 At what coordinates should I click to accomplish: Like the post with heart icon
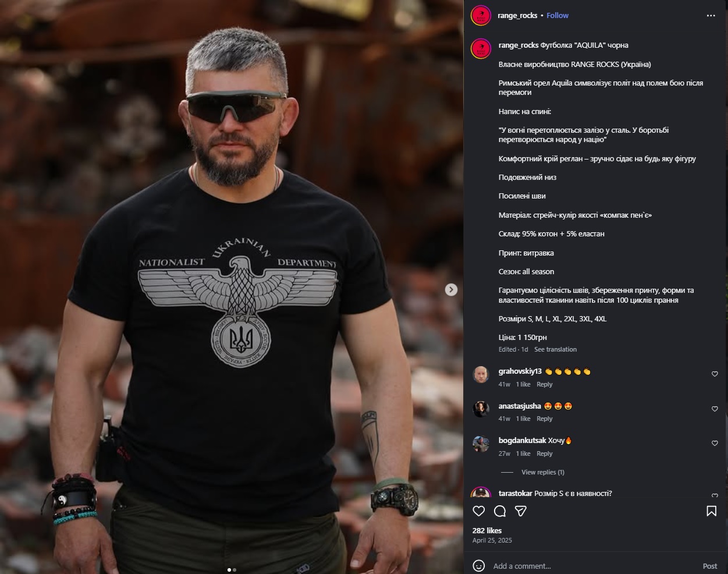pos(479,511)
